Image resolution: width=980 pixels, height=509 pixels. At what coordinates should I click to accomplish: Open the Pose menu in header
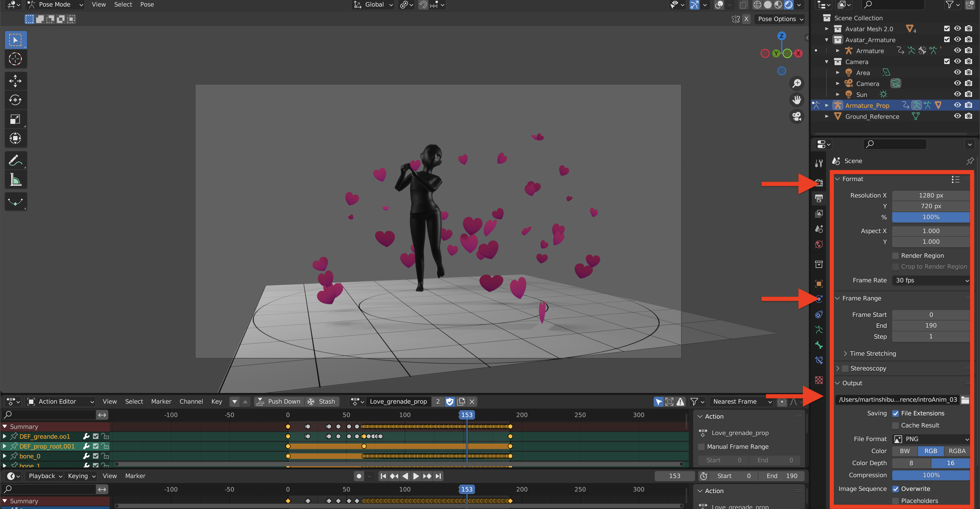coord(147,5)
